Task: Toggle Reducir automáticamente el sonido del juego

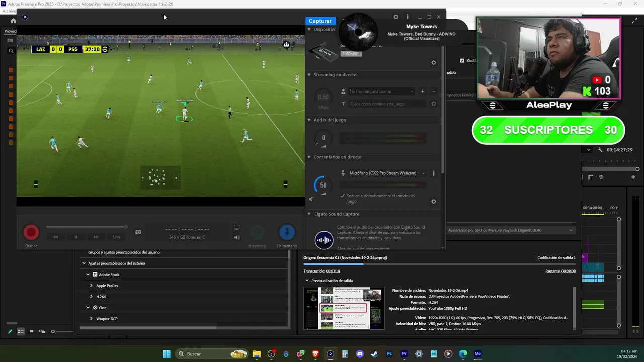Action: coord(343,196)
